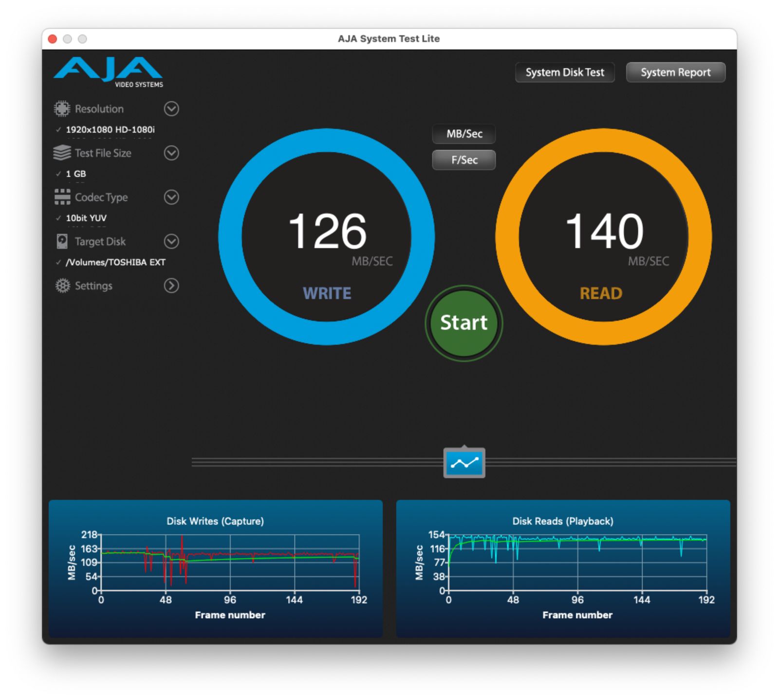Click the 140 MB/SEC read speed value
Viewport: 779px width, 700px height.
[x=604, y=231]
